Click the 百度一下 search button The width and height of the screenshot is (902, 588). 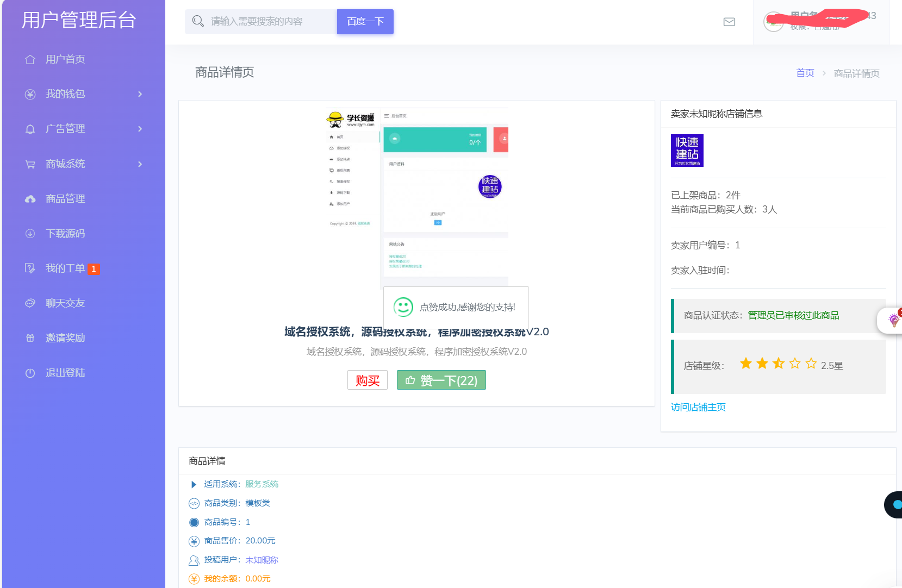tap(365, 22)
